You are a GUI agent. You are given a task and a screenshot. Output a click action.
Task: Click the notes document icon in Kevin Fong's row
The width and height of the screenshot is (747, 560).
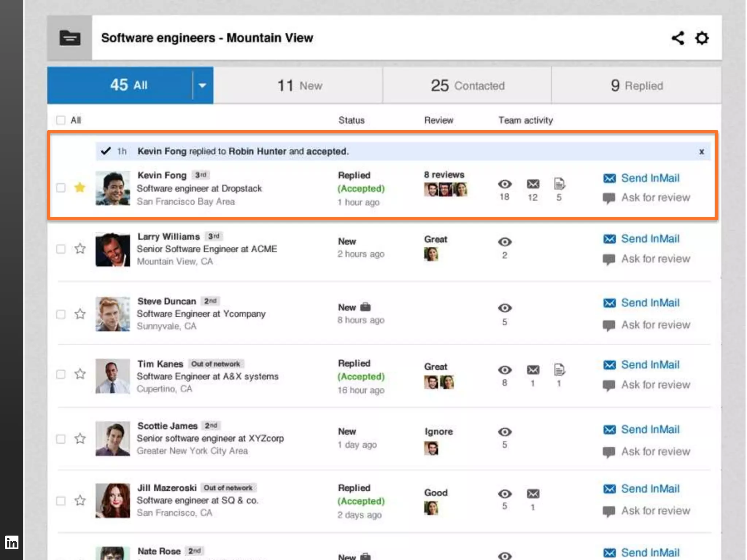pyautogui.click(x=559, y=184)
